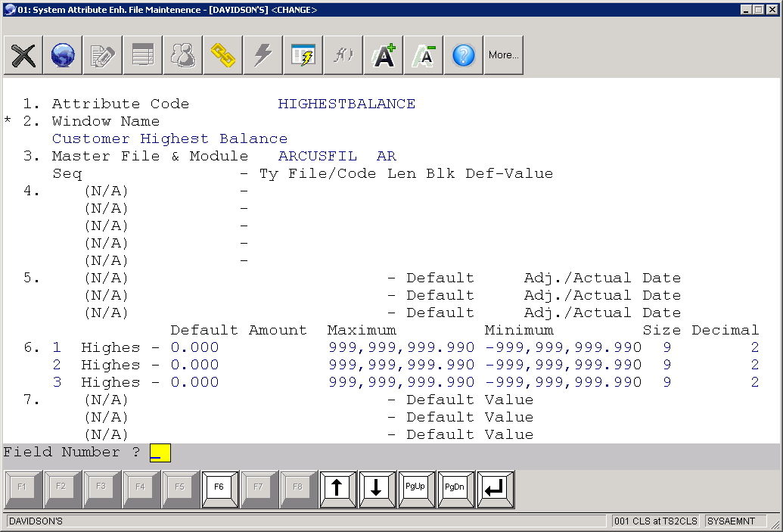Click the 001 CLS at TS2CLS status entry
The height and width of the screenshot is (532, 783).
click(x=656, y=521)
